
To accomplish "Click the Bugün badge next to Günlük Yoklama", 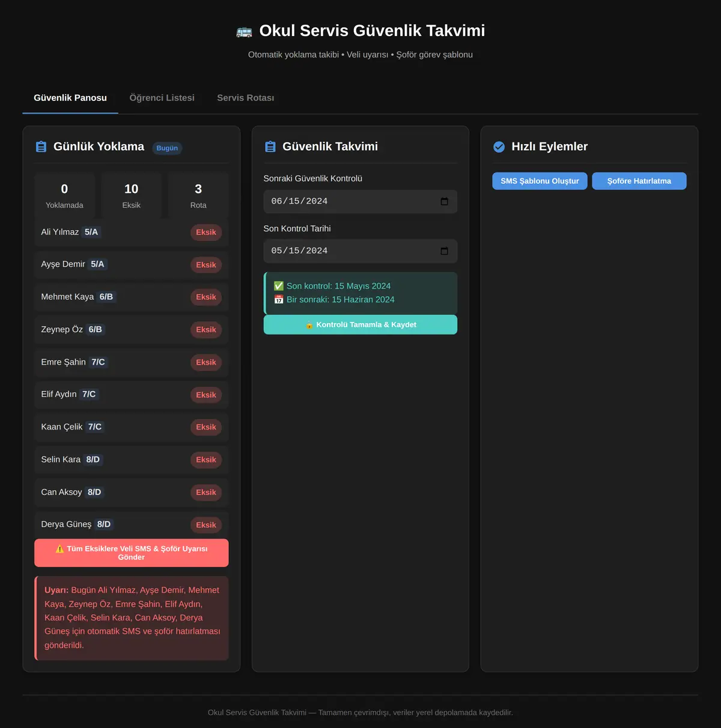I will pos(167,148).
